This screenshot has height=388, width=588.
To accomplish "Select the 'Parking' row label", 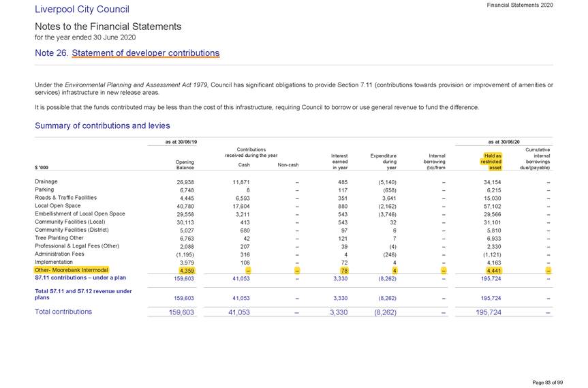I will [x=44, y=190].
